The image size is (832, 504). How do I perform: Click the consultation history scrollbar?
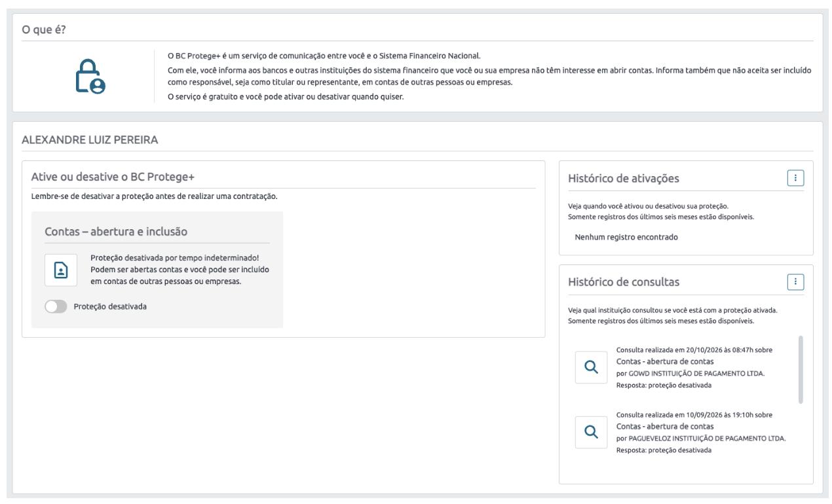tap(800, 370)
